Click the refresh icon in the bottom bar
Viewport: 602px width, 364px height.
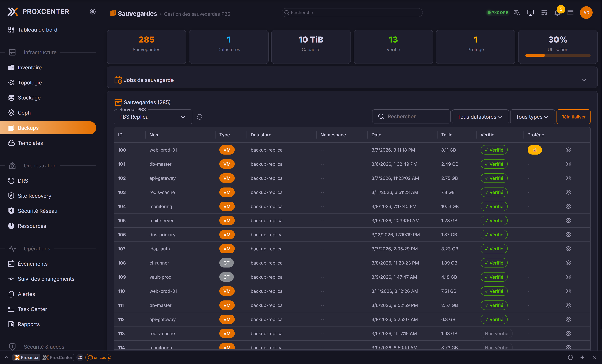[570, 357]
